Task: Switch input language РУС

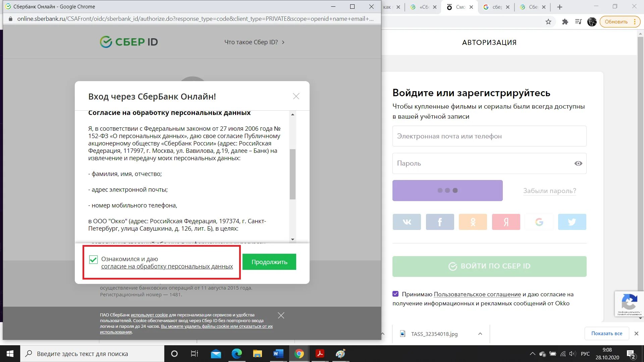Action: [585, 354]
